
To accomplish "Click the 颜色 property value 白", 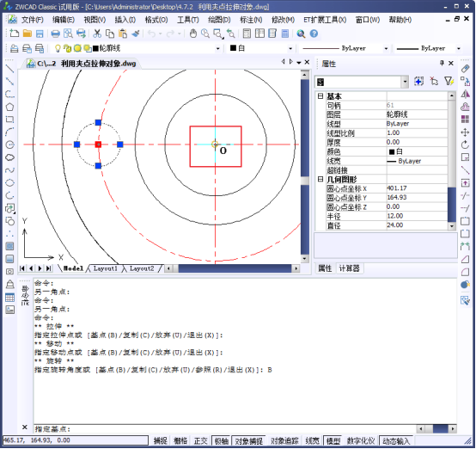I will pos(417,151).
